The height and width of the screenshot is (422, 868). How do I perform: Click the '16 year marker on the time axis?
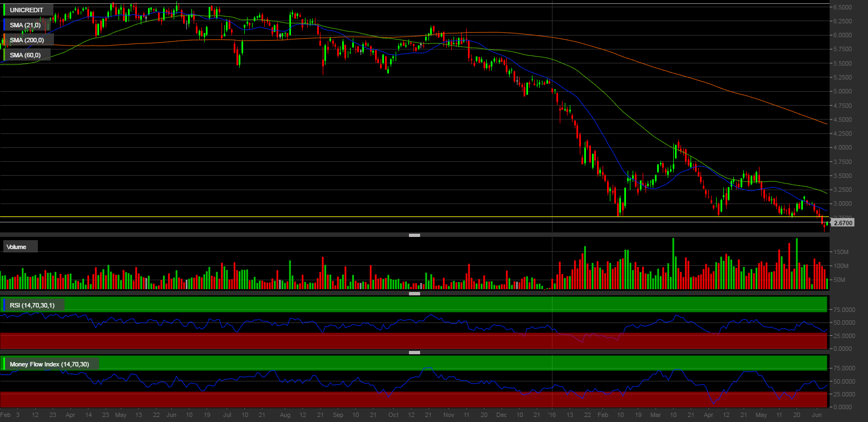coord(552,415)
